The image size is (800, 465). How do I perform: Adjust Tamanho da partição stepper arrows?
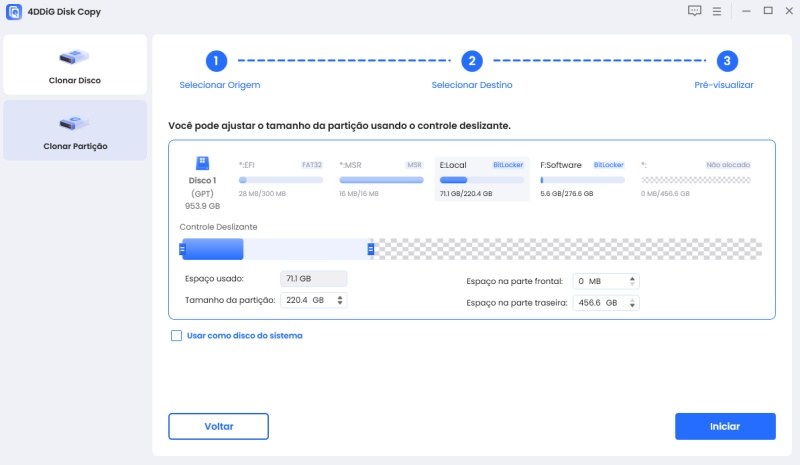340,300
